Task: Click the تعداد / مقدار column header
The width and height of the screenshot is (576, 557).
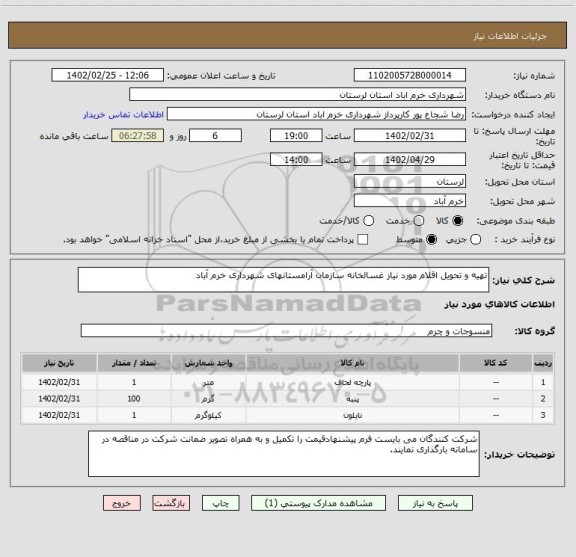Action: tap(134, 363)
